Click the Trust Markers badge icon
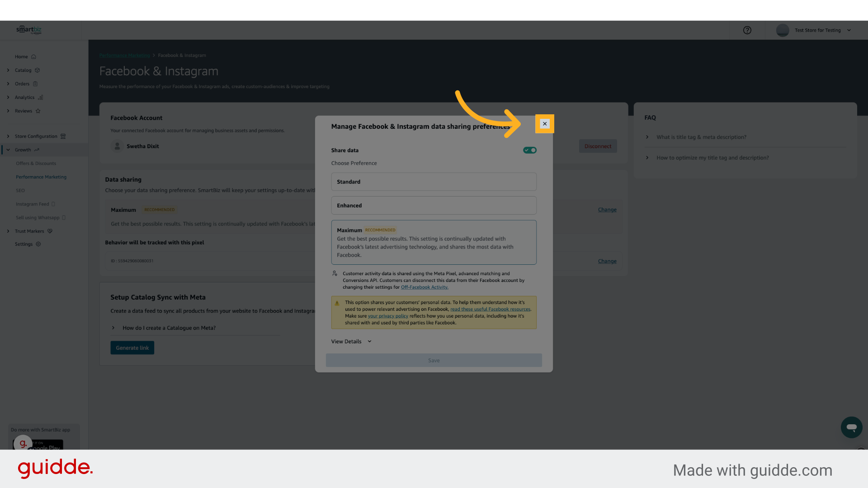Image resolution: width=868 pixels, height=488 pixels. (x=50, y=231)
